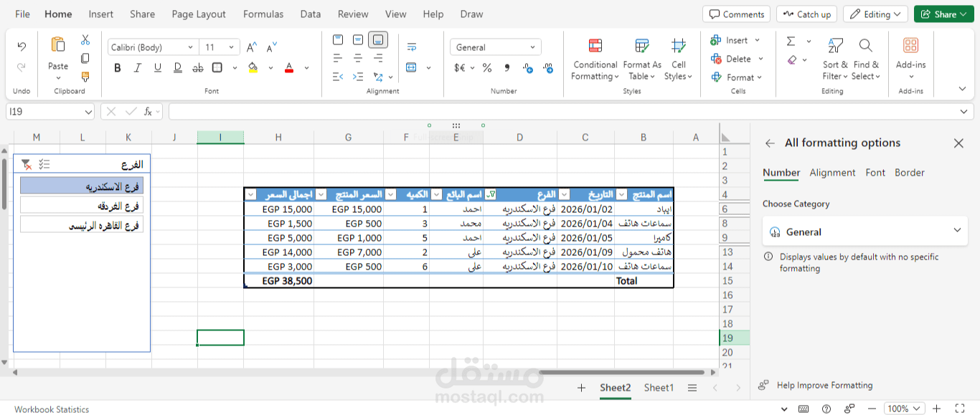Click the horizontal scrollbar thumb below the sheet

click(621, 373)
